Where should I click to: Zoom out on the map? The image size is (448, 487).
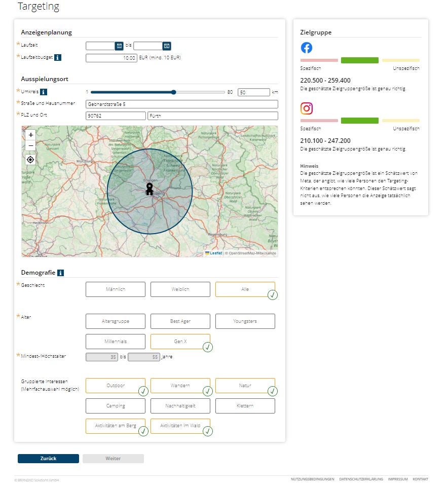(30, 145)
